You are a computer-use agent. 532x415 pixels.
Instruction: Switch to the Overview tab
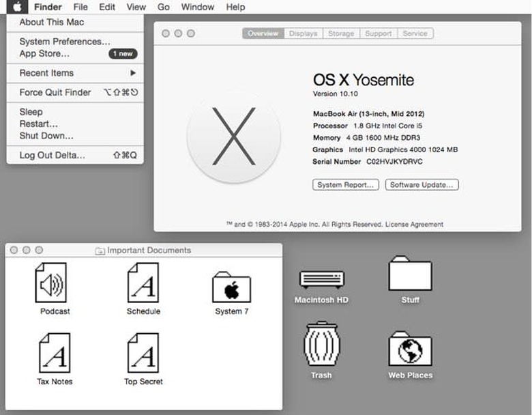[263, 33]
